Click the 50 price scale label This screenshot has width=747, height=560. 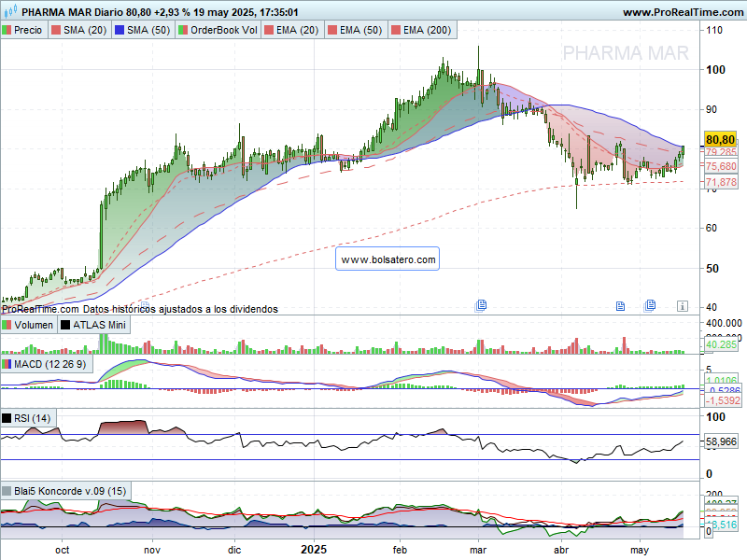pyautogui.click(x=712, y=269)
